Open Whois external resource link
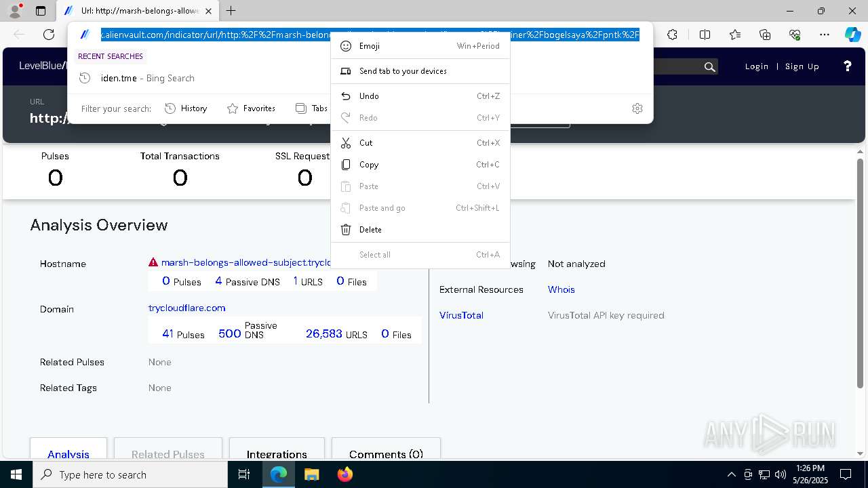This screenshot has height=488, width=868. (x=561, y=289)
